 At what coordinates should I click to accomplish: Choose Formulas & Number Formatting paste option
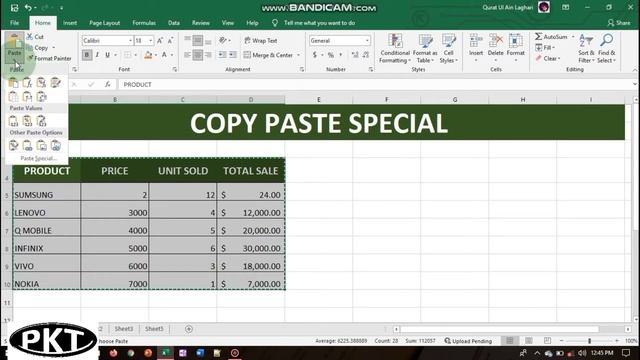pyautogui.click(x=41, y=83)
